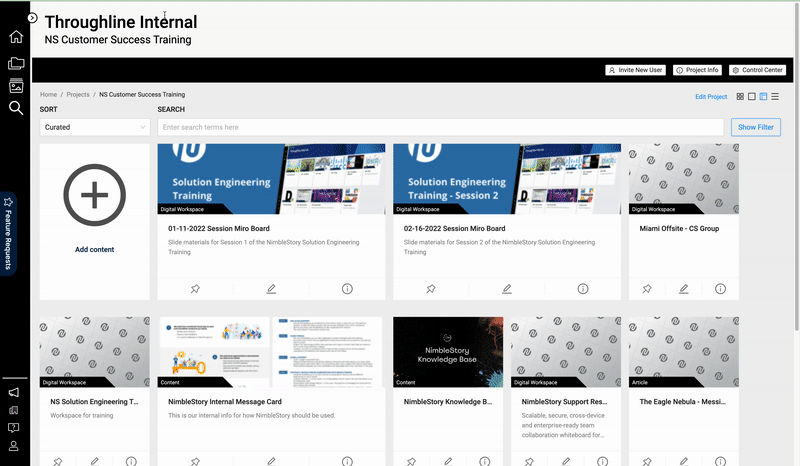
Task: Click the search terms input field
Action: coord(440,127)
